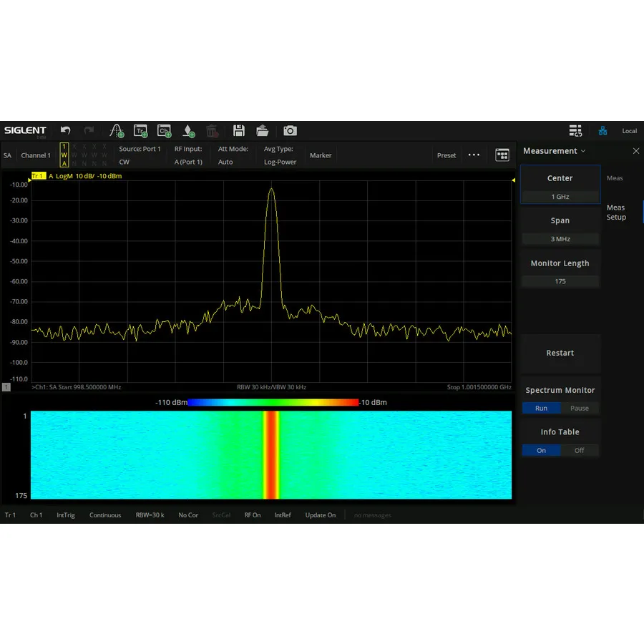Click the window layout grid icon near Preset
The image size is (644, 644).
tap(502, 155)
